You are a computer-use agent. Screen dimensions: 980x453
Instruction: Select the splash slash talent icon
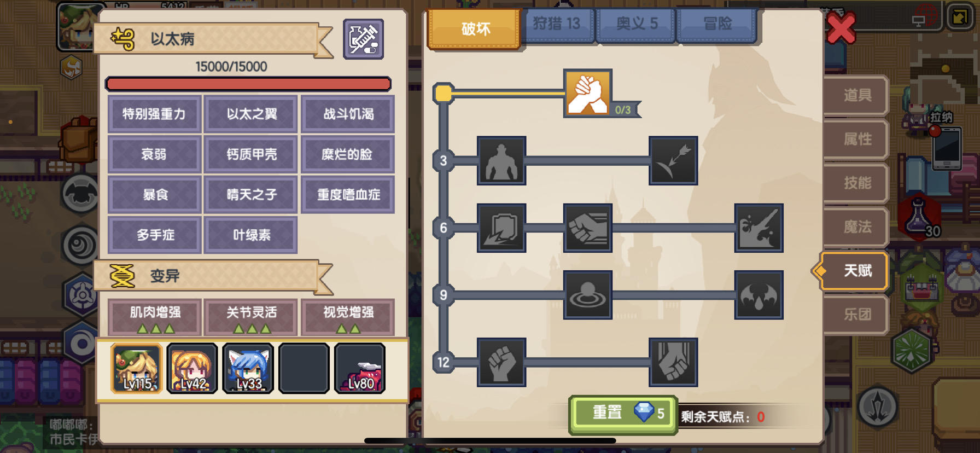759,228
